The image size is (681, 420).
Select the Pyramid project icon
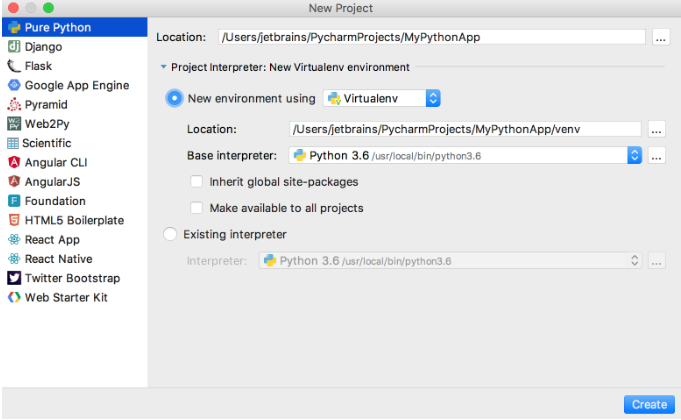tap(14, 105)
